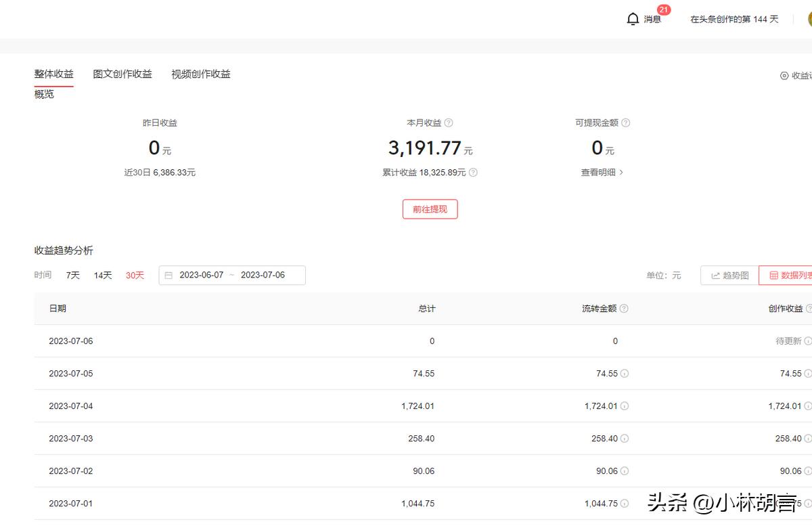Click the 前往提现 button
This screenshot has height=528, width=812.
click(x=430, y=209)
